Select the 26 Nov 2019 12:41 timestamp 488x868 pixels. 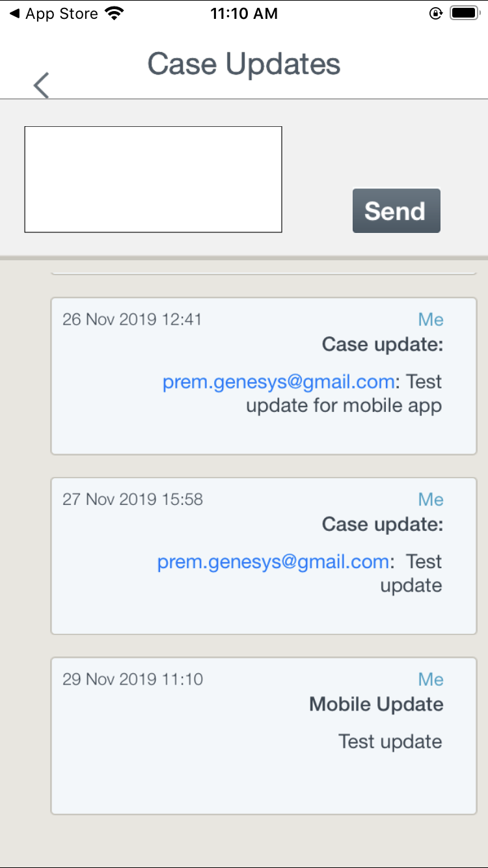(x=132, y=319)
